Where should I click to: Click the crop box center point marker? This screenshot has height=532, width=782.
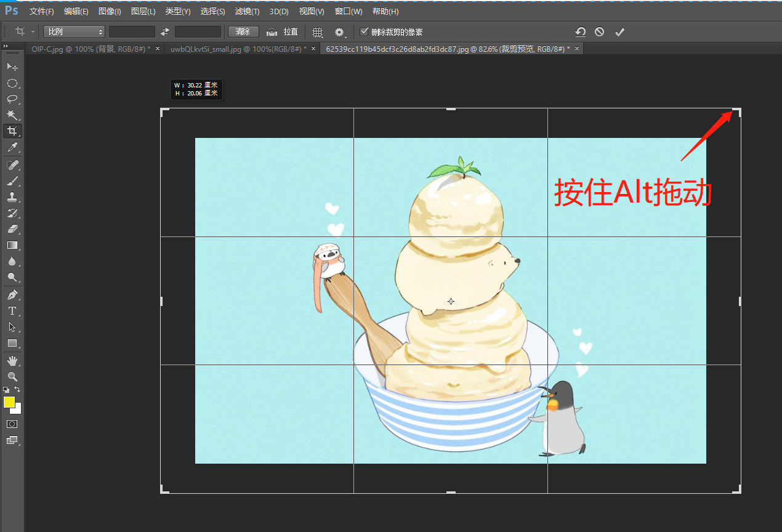pos(451,301)
